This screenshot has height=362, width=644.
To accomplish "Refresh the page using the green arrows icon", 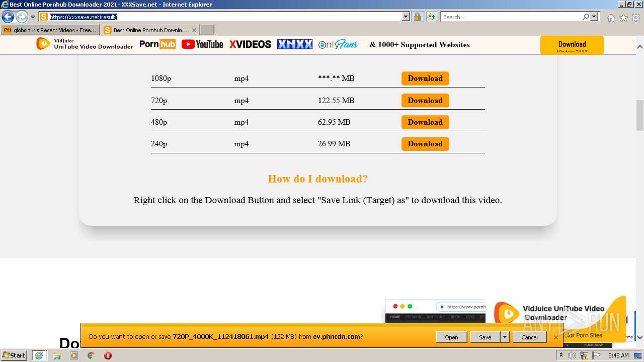I will tap(431, 17).
